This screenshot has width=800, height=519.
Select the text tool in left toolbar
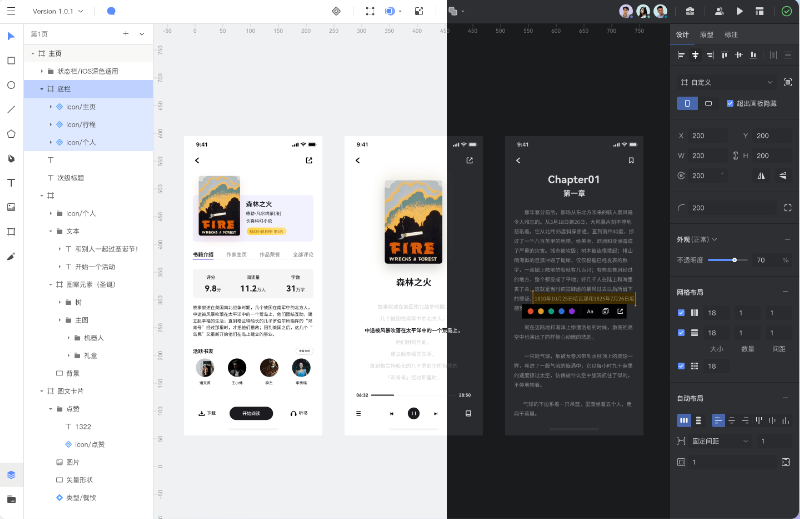[x=11, y=183]
